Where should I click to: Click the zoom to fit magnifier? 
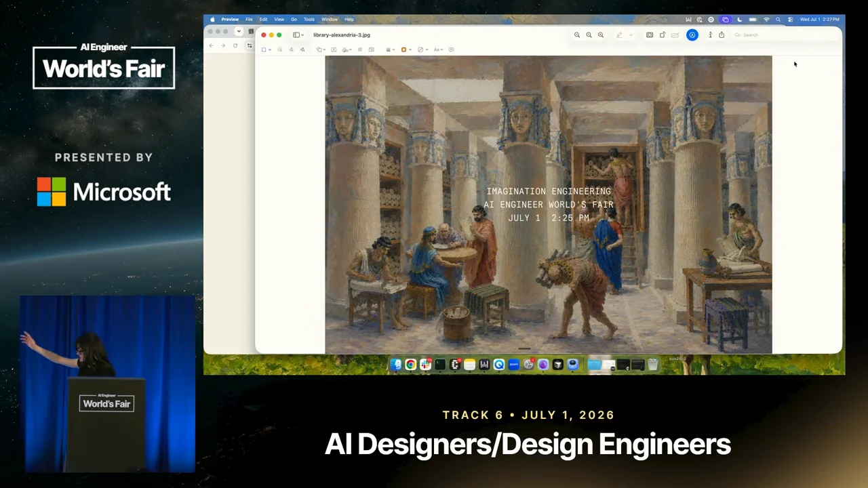[589, 35]
